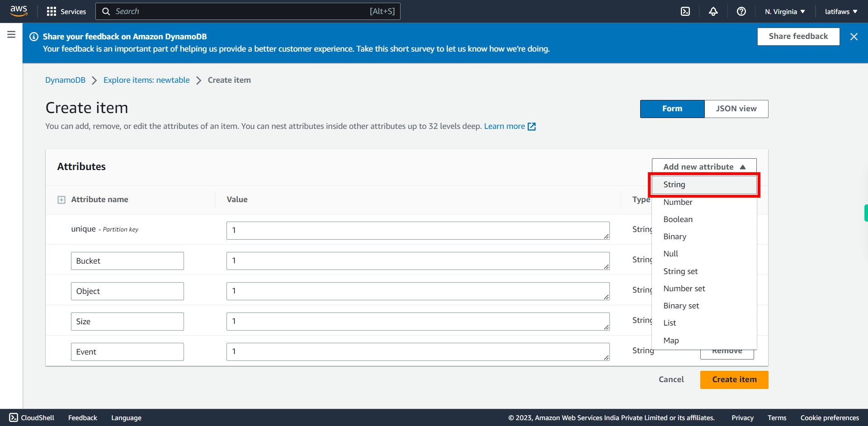Click the external link icon beside Learn more
868x426 pixels.
532,127
